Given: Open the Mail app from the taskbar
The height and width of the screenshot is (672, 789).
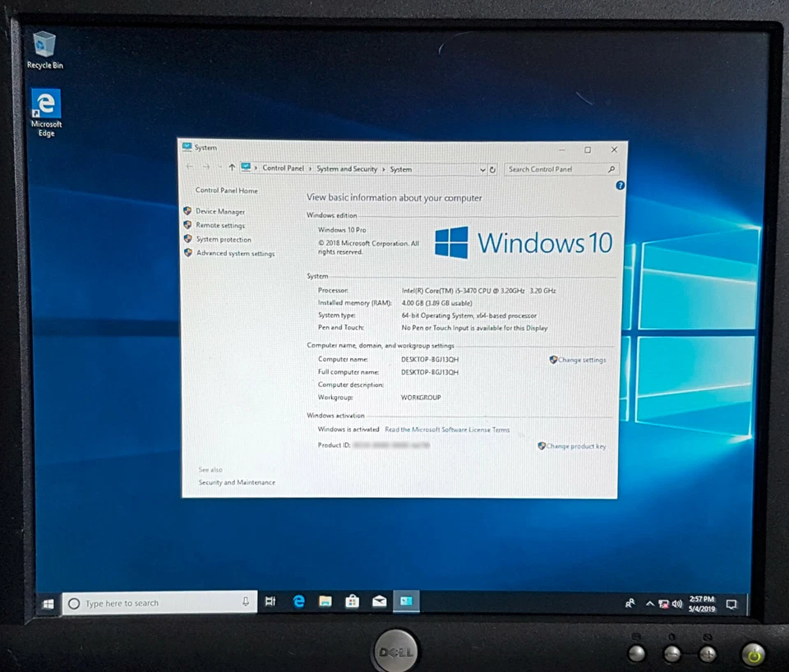Looking at the screenshot, I should [x=379, y=601].
